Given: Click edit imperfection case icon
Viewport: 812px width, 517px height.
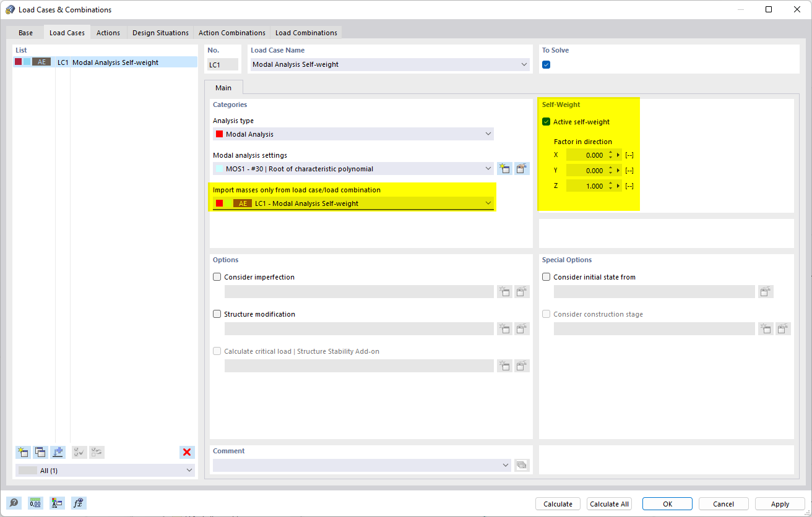Looking at the screenshot, I should pyautogui.click(x=522, y=292).
